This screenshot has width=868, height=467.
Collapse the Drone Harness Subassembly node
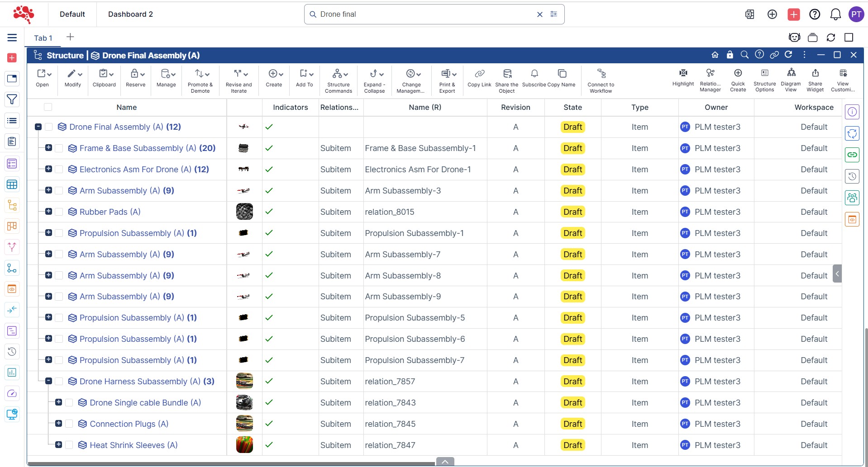tap(48, 381)
